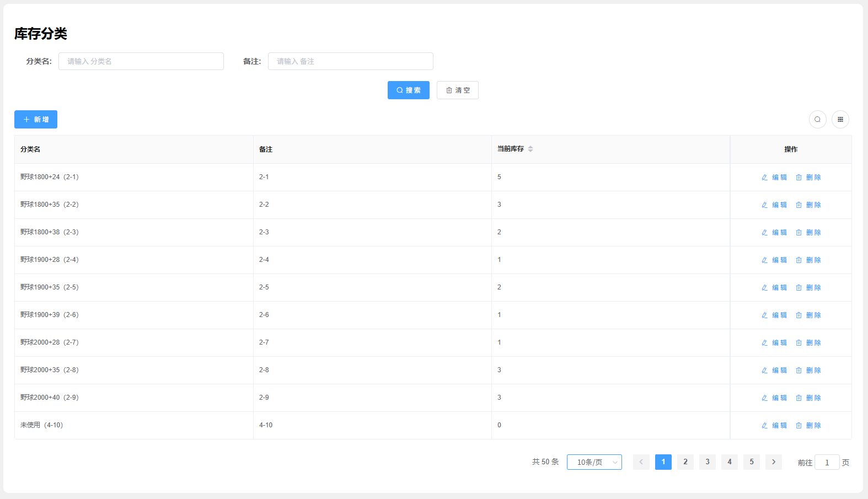Go to next page arrow
The height and width of the screenshot is (499, 868).
coord(773,462)
